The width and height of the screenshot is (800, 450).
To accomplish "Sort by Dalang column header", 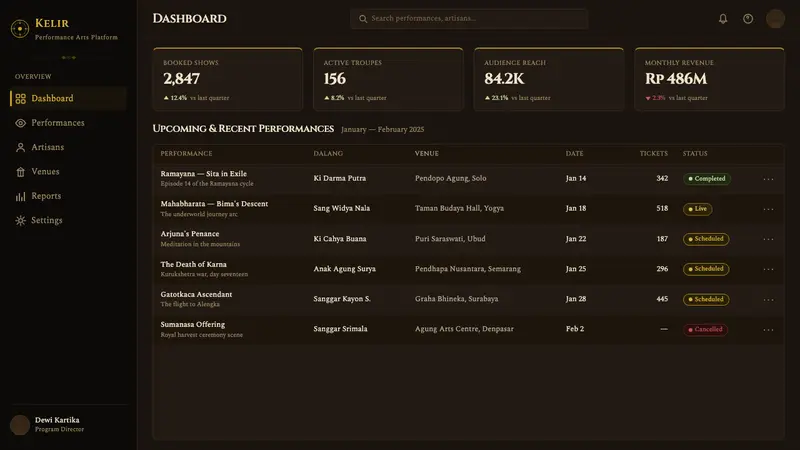I will [x=328, y=154].
